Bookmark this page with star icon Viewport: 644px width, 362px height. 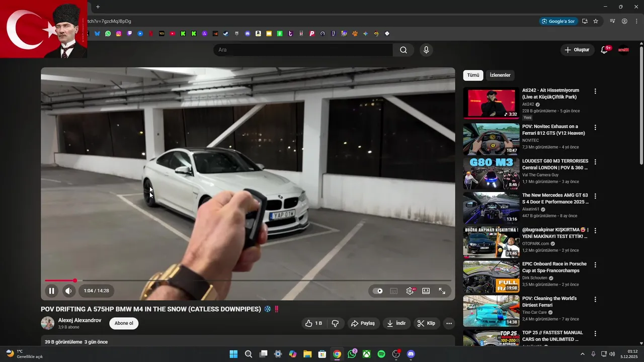click(596, 21)
